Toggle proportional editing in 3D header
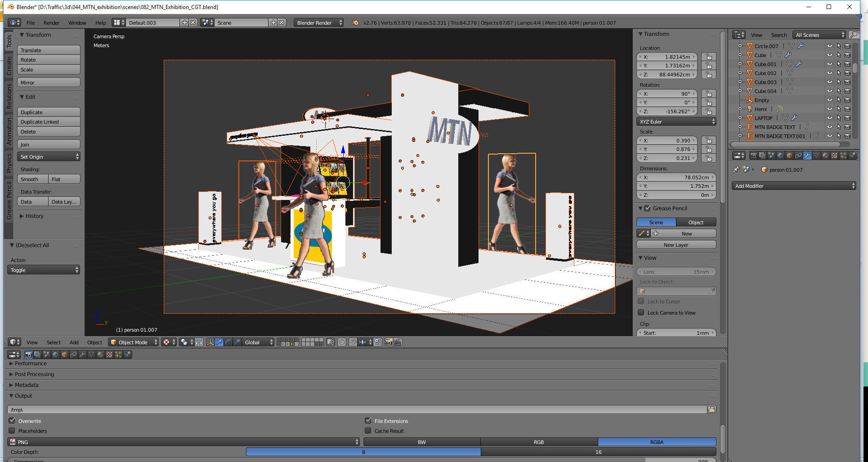Viewport: 868px width, 462px height. coord(342,342)
